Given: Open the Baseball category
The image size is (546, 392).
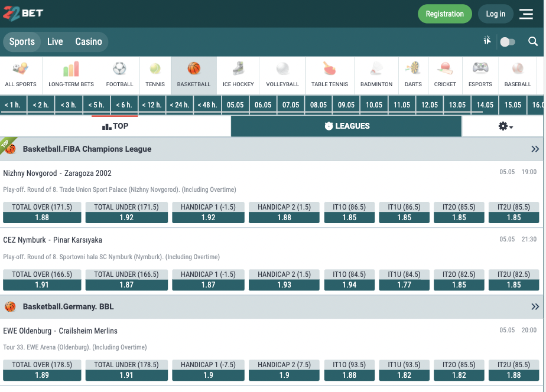Looking at the screenshot, I should 518,75.
